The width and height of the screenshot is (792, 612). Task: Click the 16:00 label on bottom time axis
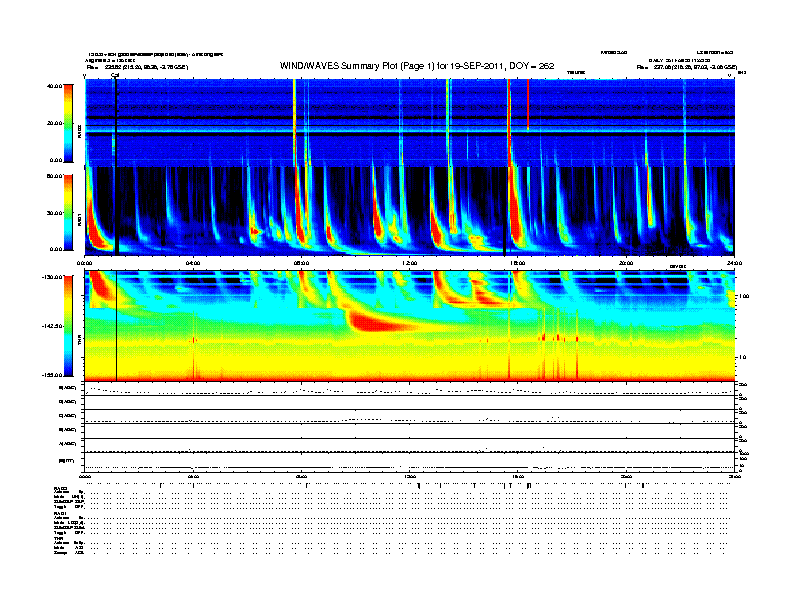518,476
